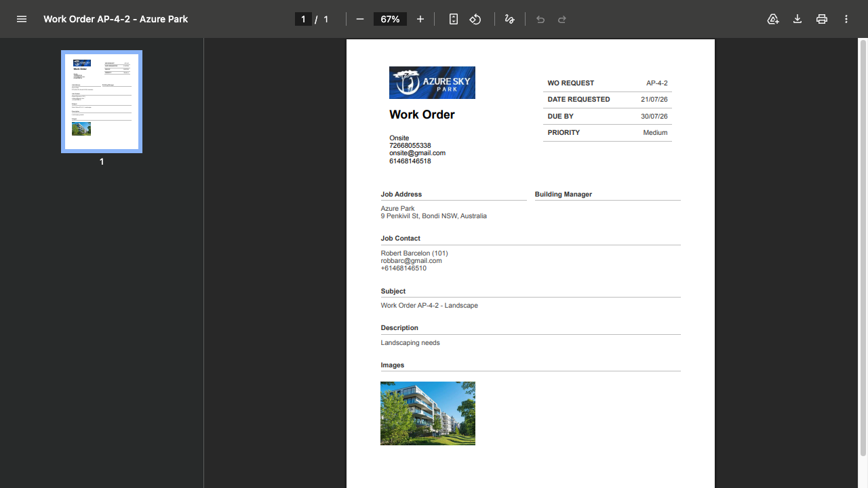
Task: Select the page 1 thumbnail
Action: tap(102, 102)
